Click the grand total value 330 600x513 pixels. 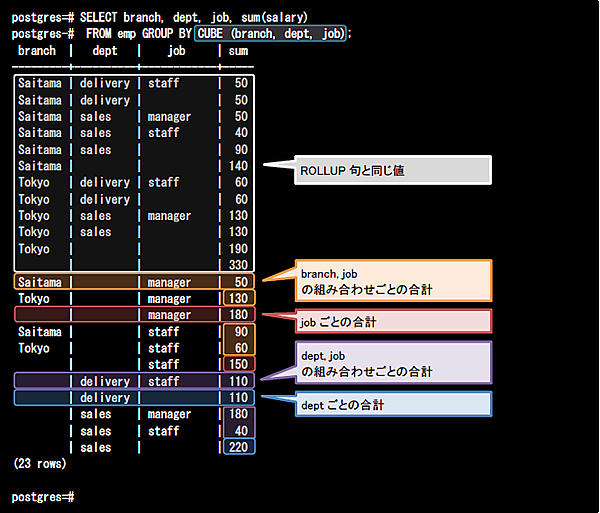coord(238,265)
